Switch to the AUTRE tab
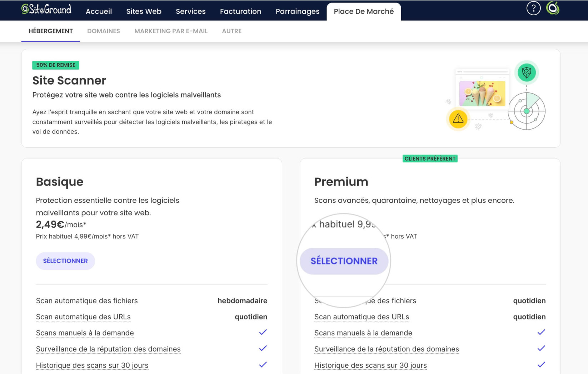Screen dimensions: 588x374 coord(232,31)
